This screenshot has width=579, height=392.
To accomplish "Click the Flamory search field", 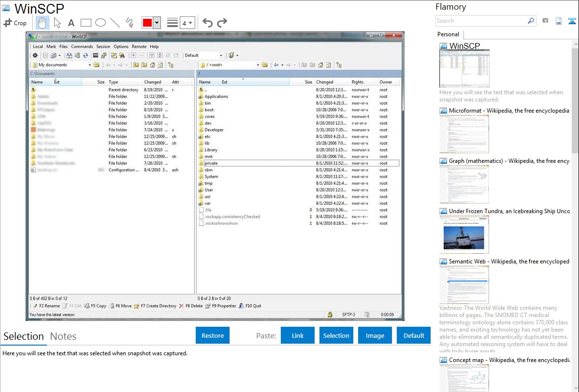I will click(481, 21).
